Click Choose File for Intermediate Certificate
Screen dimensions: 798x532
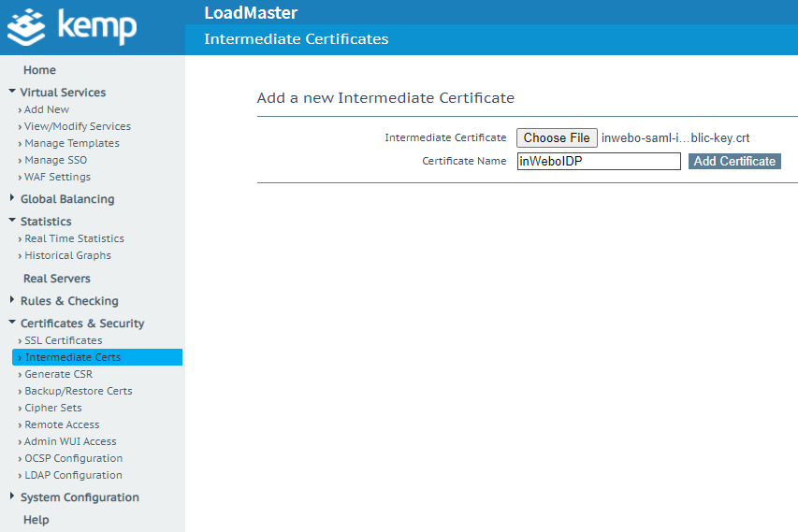(557, 138)
